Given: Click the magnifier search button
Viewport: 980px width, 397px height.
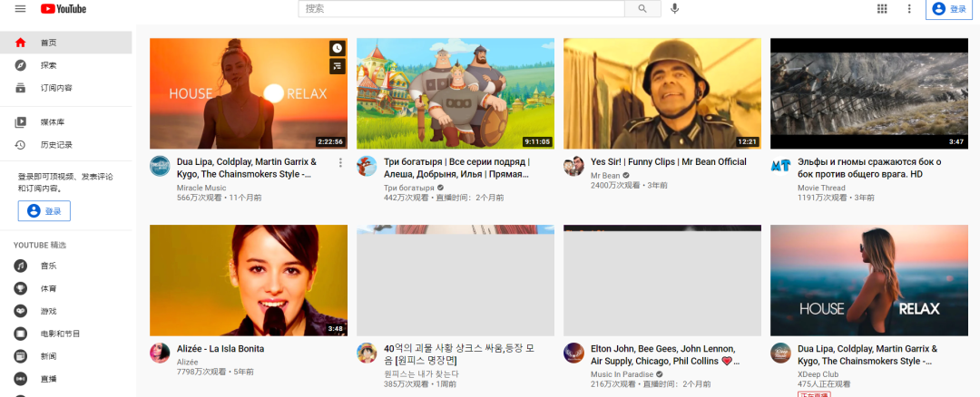Looking at the screenshot, I should [x=642, y=9].
